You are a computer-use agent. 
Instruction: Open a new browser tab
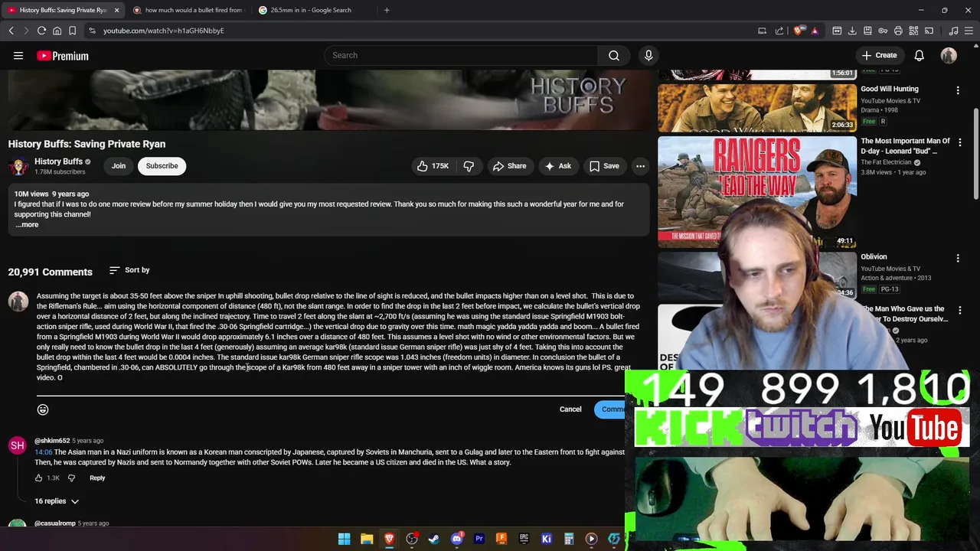(x=387, y=10)
